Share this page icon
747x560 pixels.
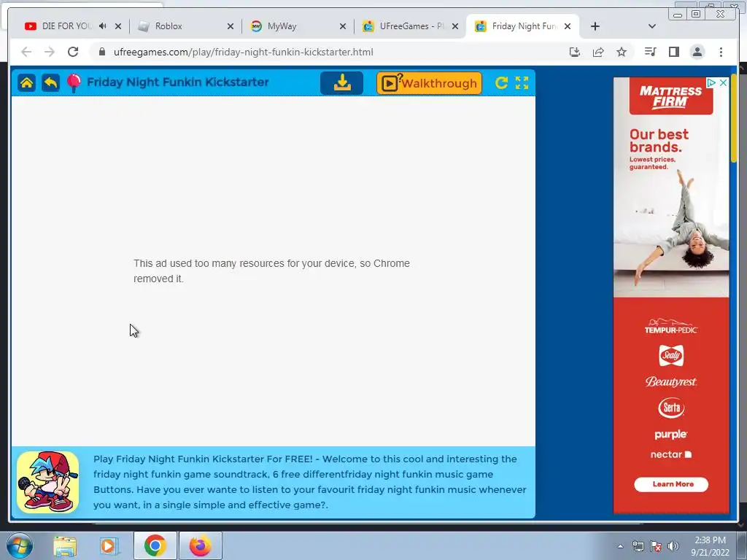598,52
